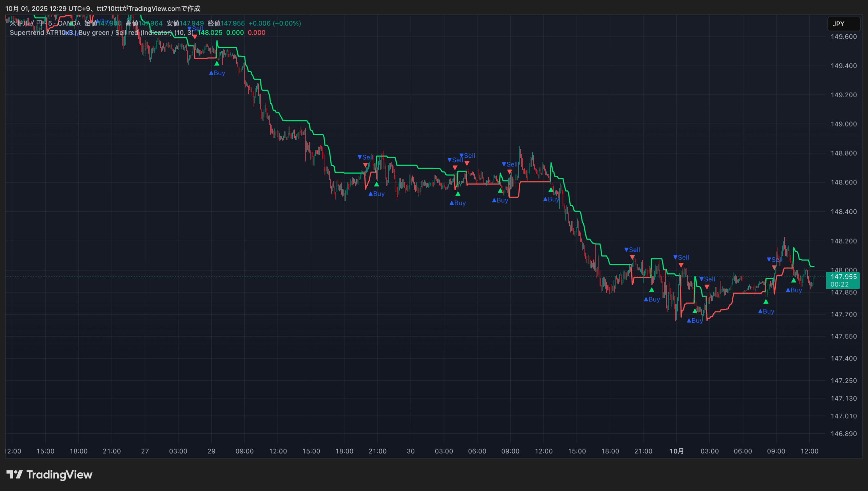The image size is (868, 491).
Task: Click the 30 date label on time axis
Action: [411, 451]
